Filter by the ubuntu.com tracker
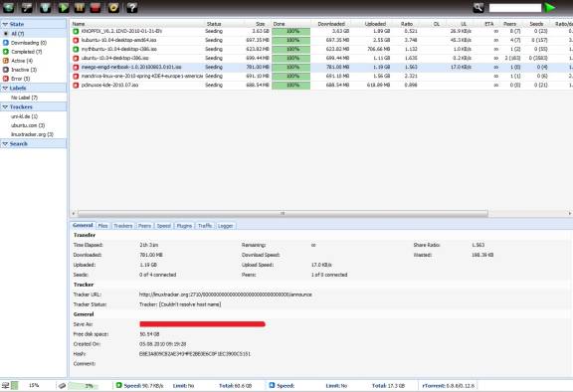Screen dimensions: 573x392 (x=28, y=125)
